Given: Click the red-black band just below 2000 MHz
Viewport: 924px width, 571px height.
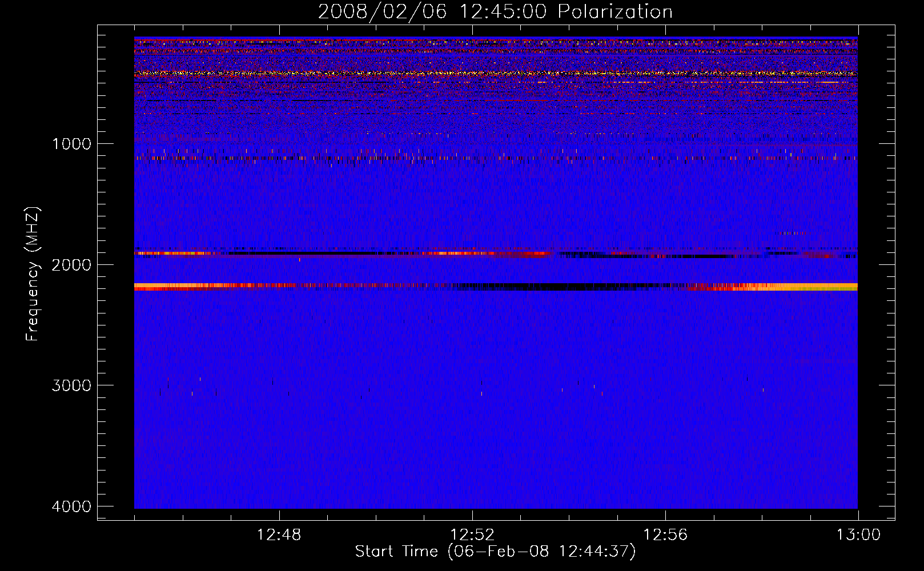Looking at the screenshot, I should [496, 254].
